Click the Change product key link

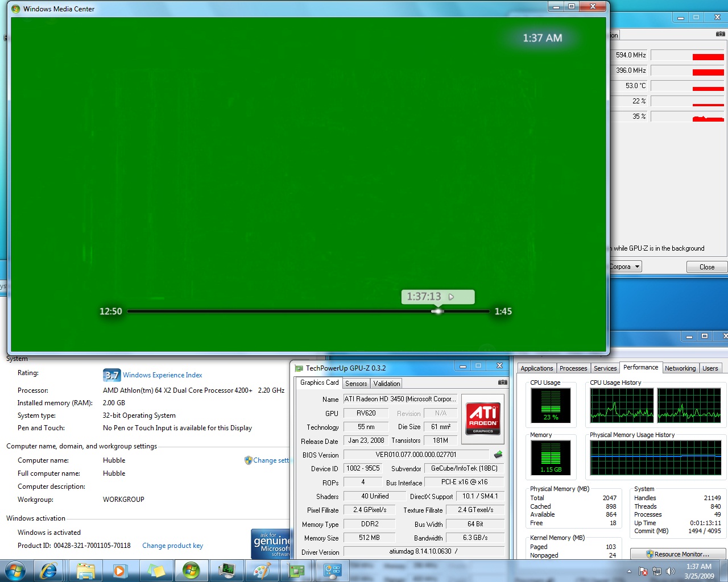(172, 546)
